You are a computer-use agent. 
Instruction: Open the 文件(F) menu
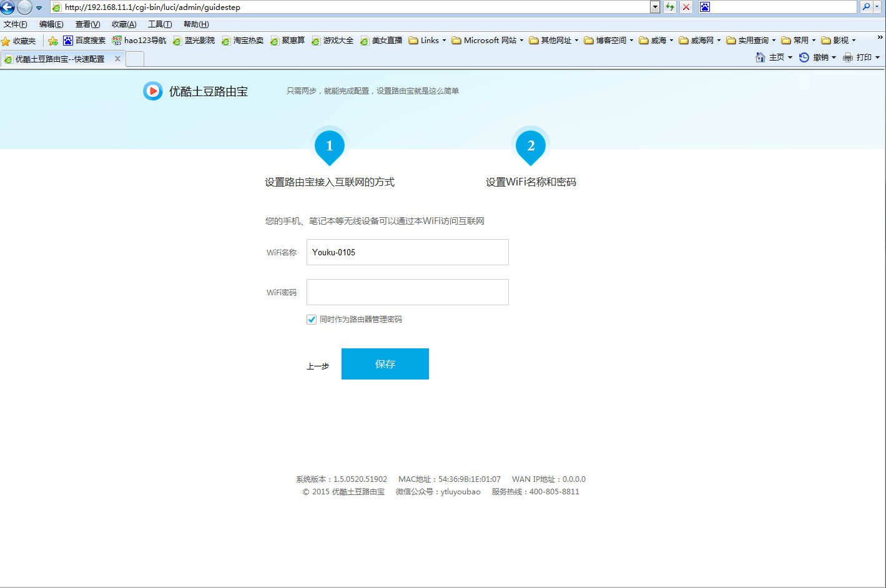pos(16,24)
